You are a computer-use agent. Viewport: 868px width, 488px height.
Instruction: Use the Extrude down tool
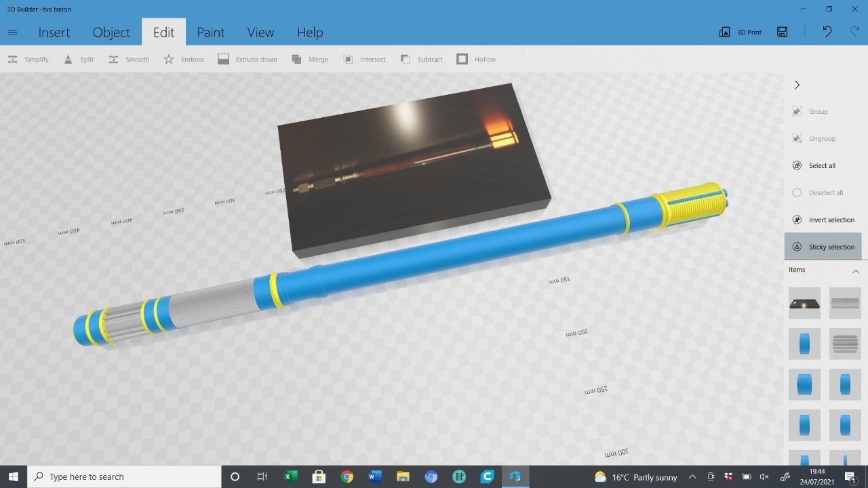[x=248, y=59]
